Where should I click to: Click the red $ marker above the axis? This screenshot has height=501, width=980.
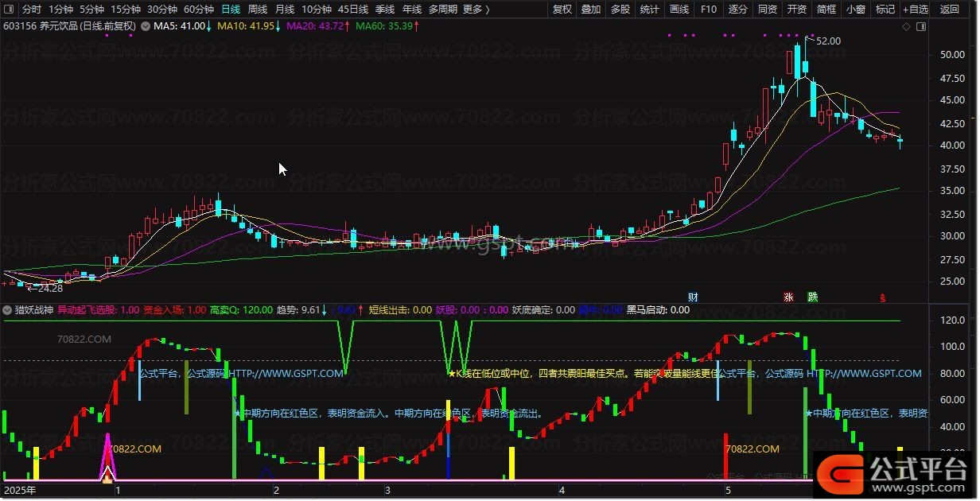[882, 298]
